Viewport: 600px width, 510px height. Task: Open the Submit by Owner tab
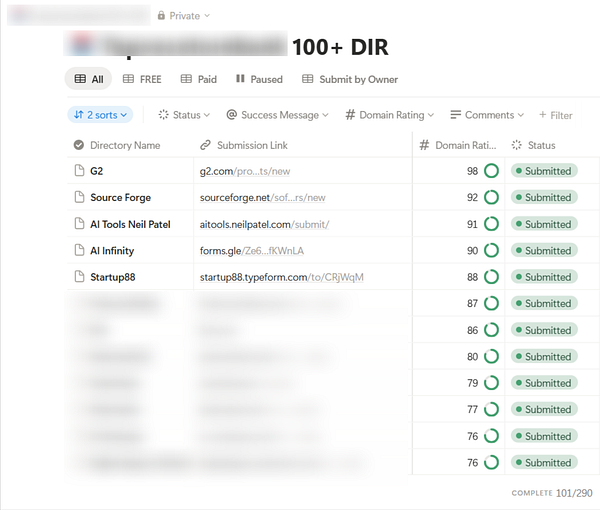click(350, 79)
